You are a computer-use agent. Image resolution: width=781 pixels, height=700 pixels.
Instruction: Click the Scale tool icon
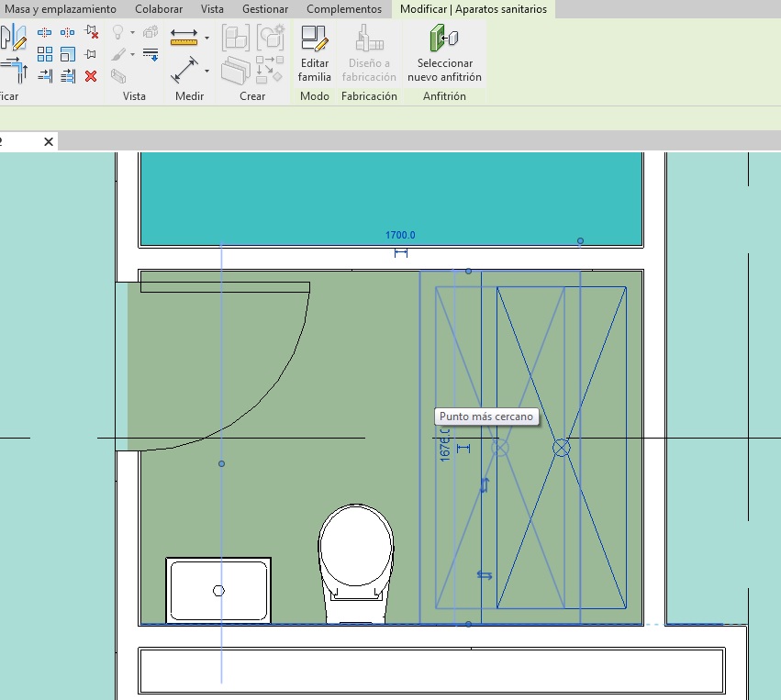tap(67, 54)
